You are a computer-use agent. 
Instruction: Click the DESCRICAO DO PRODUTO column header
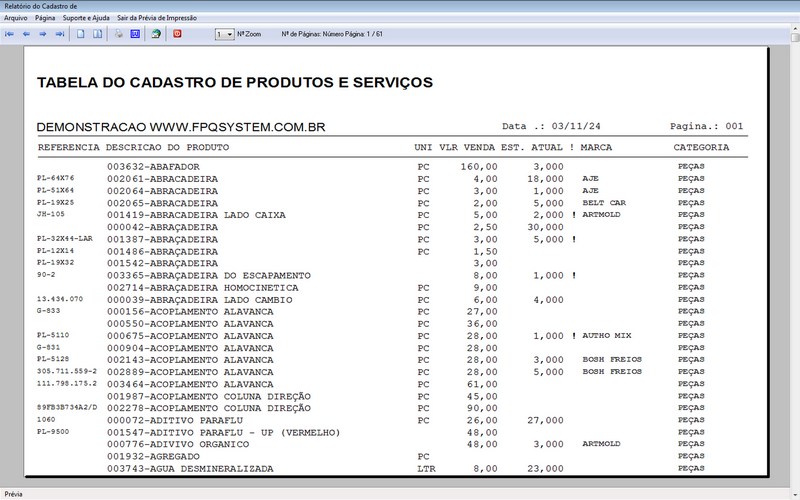click(167, 147)
